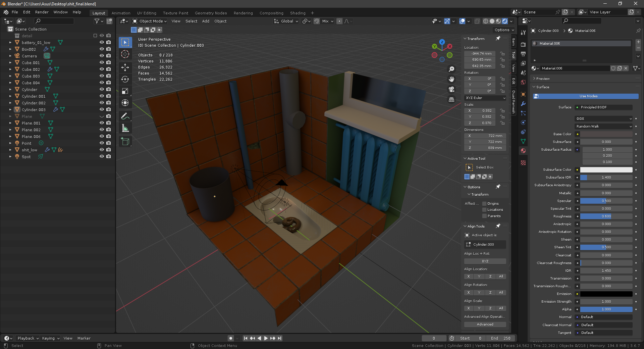The height and width of the screenshot is (349, 644).
Task: Activate the Scale tool
Action: [x=125, y=91]
